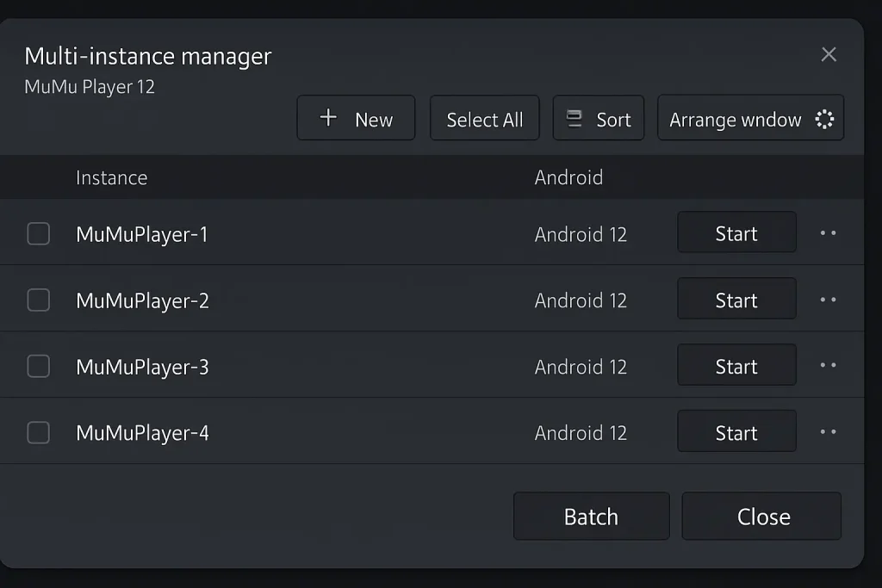This screenshot has width=882, height=588.
Task: Start the MuMuPlayer-1 instance
Action: point(736,233)
